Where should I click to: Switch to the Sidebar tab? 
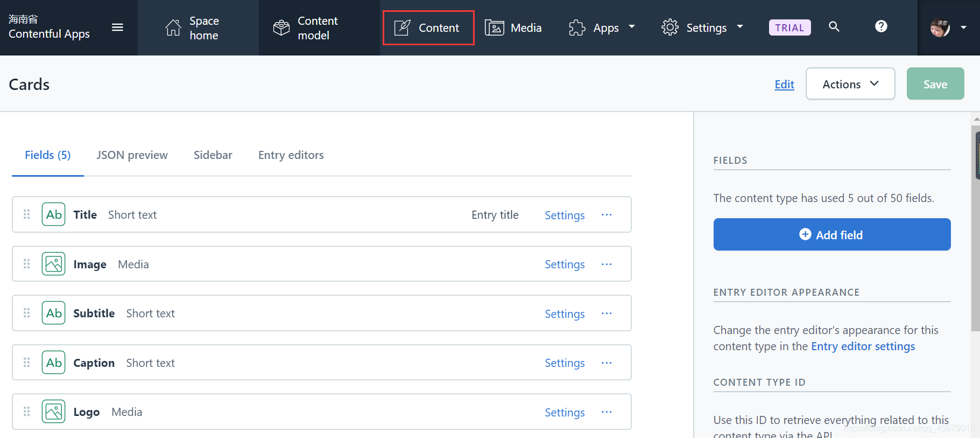click(213, 155)
